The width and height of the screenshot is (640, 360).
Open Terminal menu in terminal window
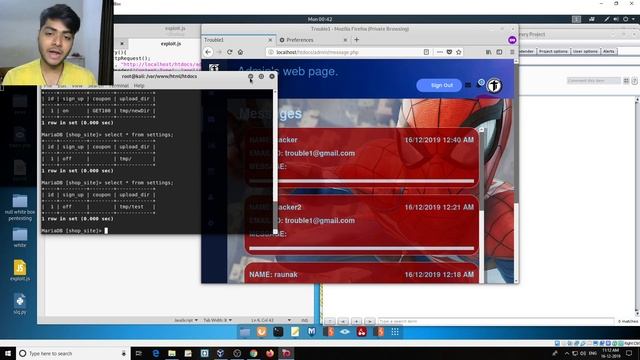120,86
